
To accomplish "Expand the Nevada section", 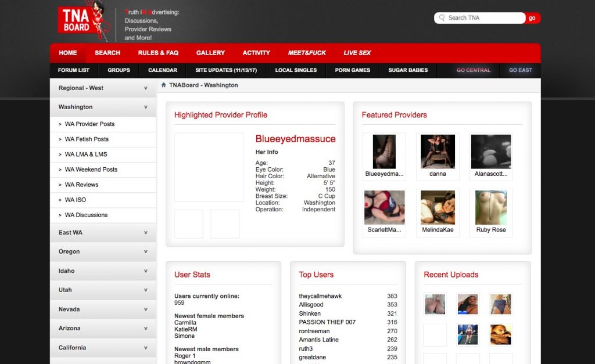I will (103, 309).
